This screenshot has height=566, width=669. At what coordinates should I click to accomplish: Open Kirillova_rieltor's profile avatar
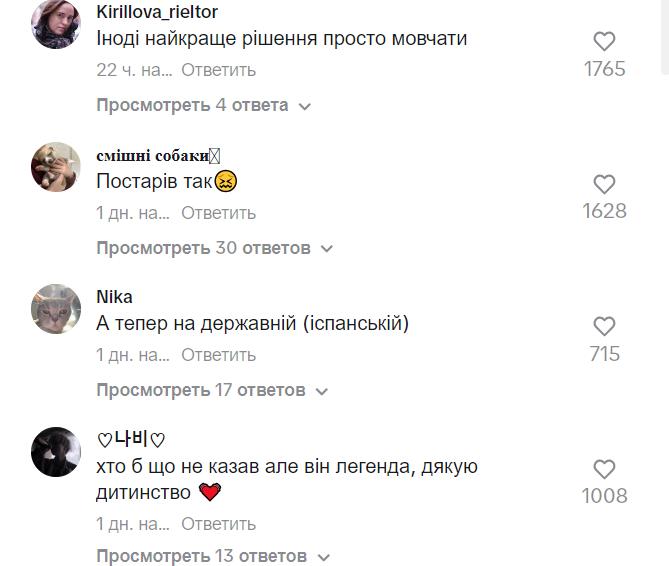pos(55,25)
